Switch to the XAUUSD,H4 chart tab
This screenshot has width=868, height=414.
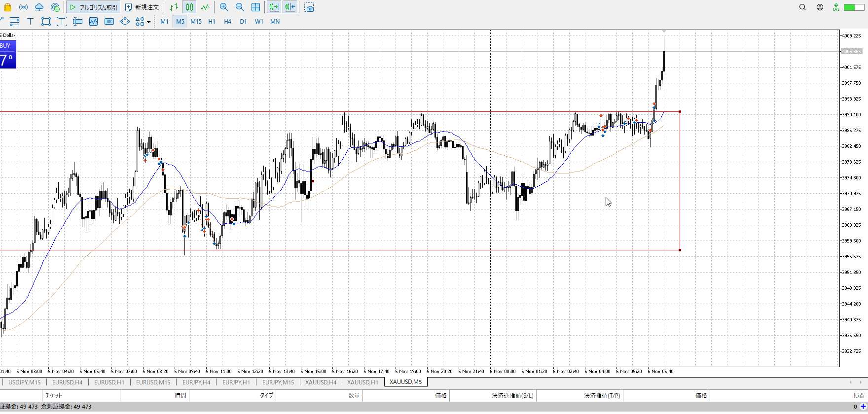321,382
